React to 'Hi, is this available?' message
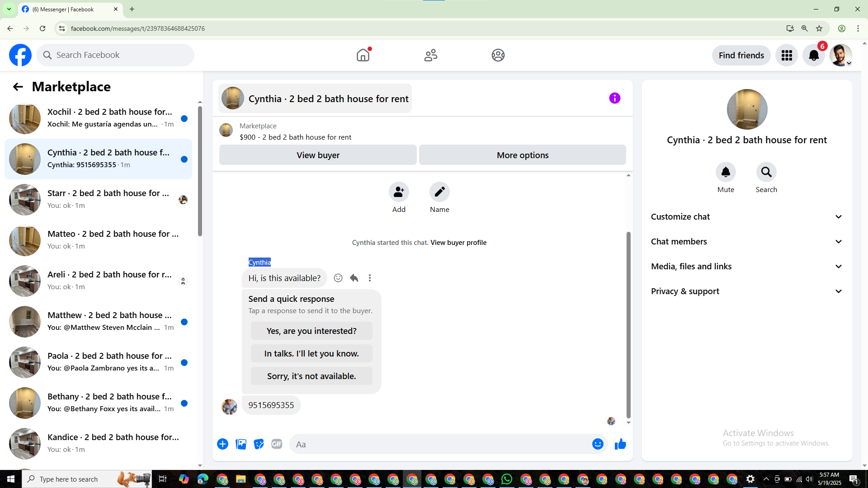Image resolution: width=868 pixels, height=488 pixels. click(338, 278)
